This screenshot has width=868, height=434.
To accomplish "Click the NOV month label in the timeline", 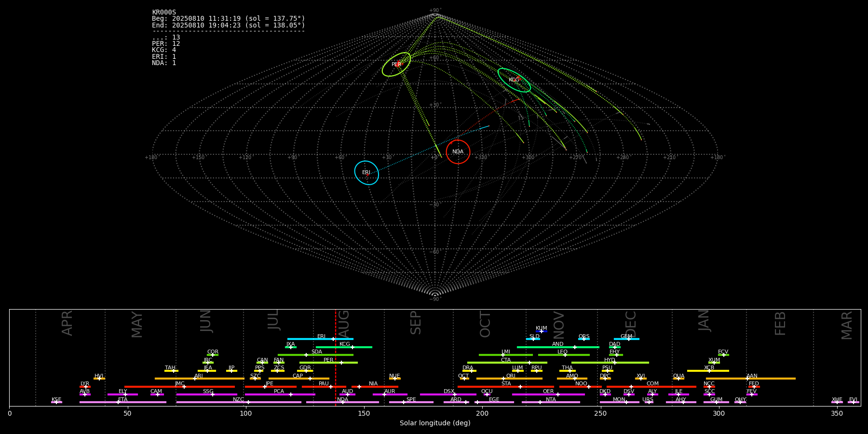I will point(559,325).
